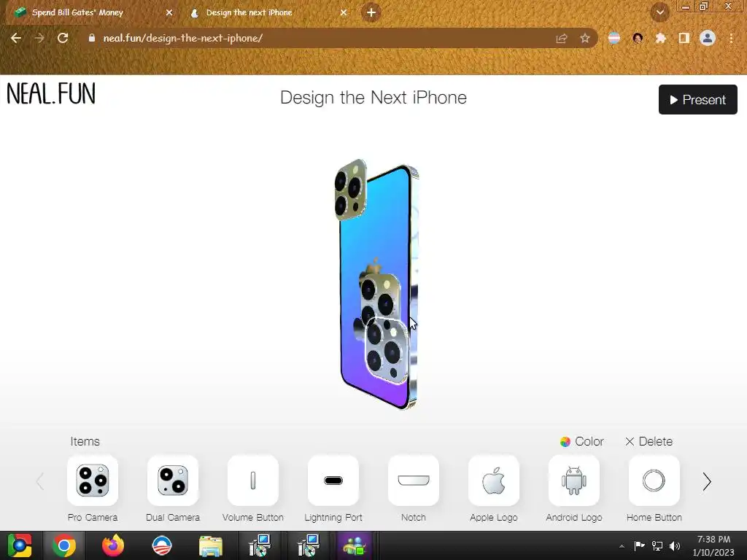747x560 pixels.
Task: Delete the selected item
Action: [x=649, y=441]
